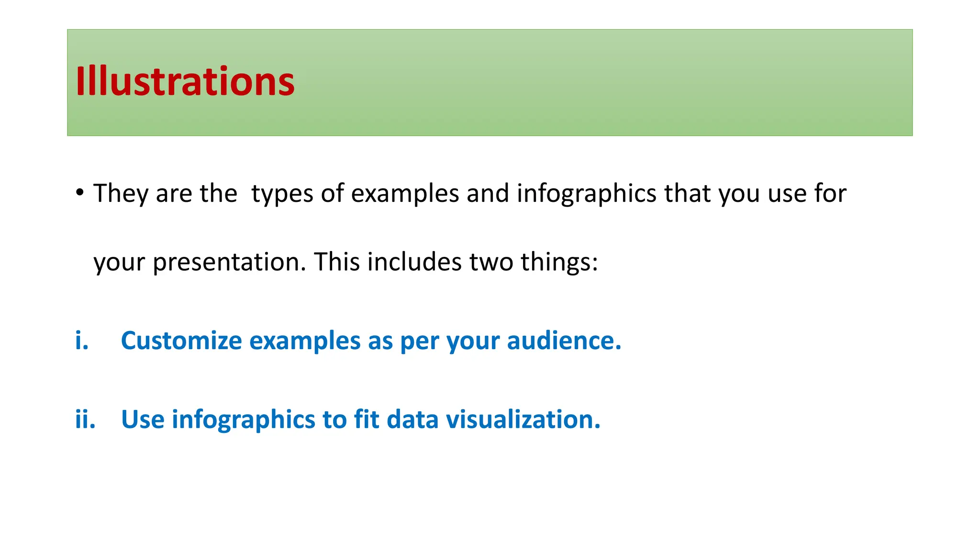Click 'for' at end of first line
Image resolution: width=980 pixels, height=551 pixels.
(x=831, y=193)
